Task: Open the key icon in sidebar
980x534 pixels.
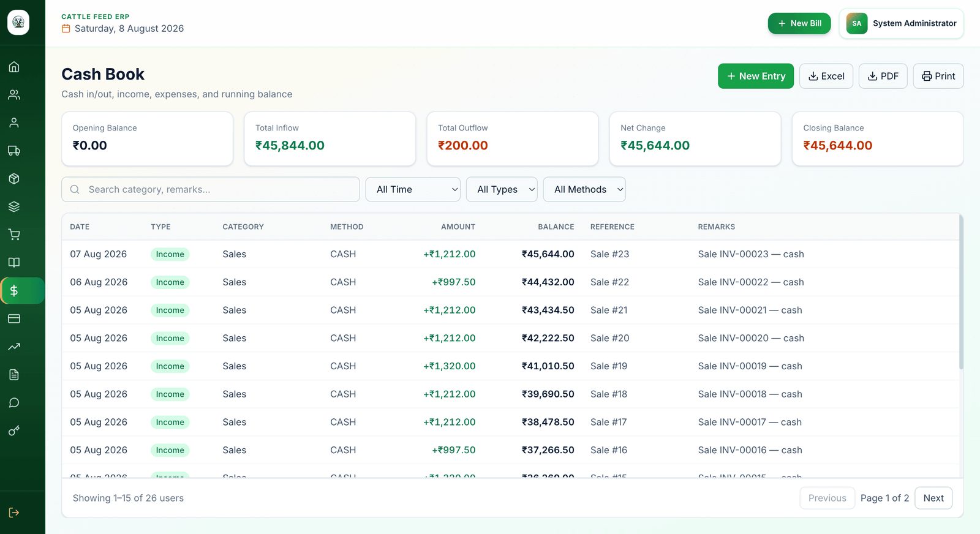Action: [x=14, y=431]
